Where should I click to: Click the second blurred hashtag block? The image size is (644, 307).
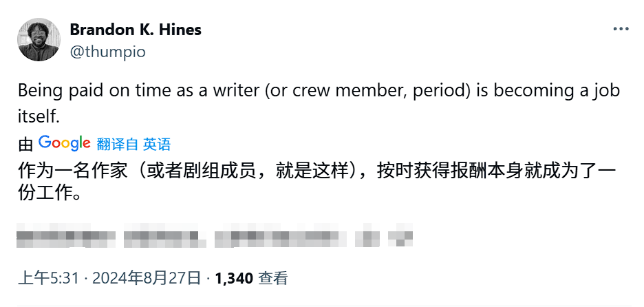click(x=165, y=235)
